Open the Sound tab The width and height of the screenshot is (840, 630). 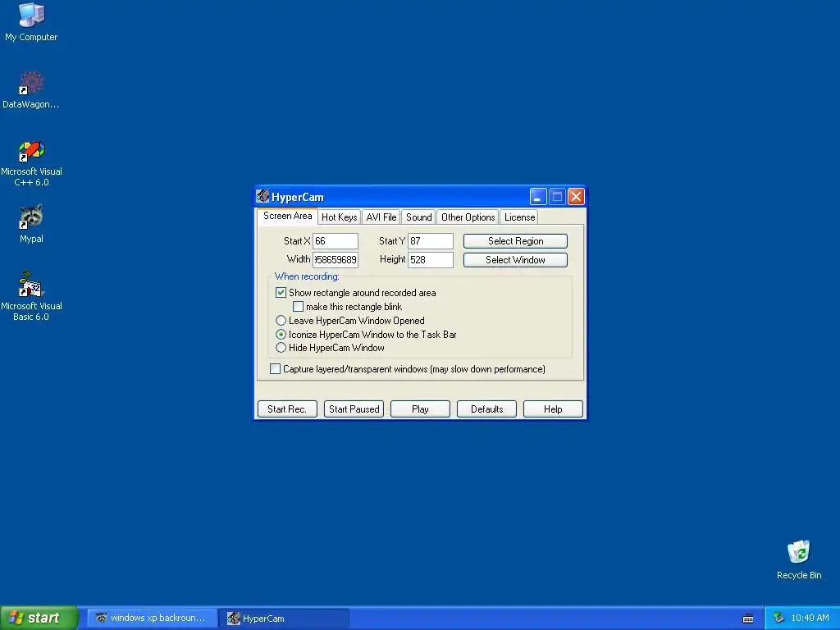[x=418, y=217]
